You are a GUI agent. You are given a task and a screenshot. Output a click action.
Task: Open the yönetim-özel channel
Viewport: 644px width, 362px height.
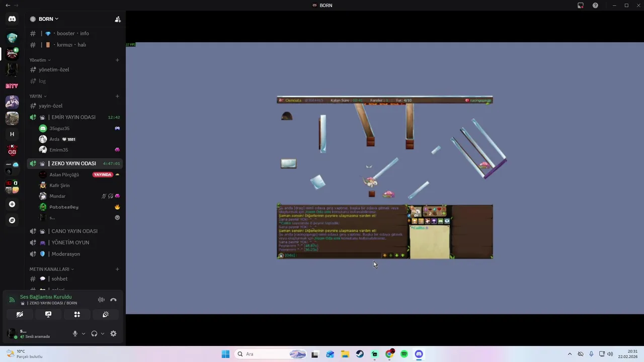tap(74, 69)
